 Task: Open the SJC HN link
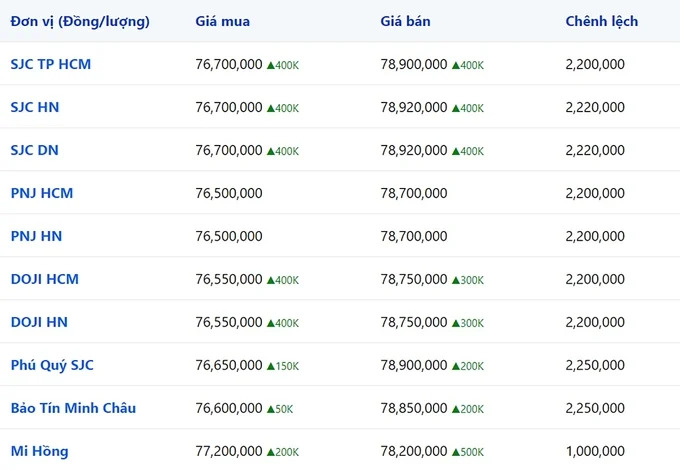click(35, 107)
